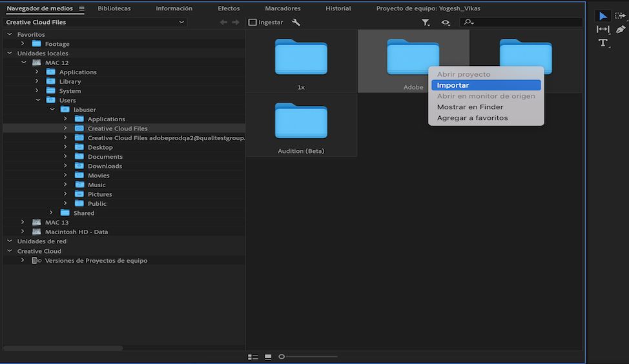The width and height of the screenshot is (629, 364).
Task: Switch to thumbnail view icon
Action: point(268,357)
